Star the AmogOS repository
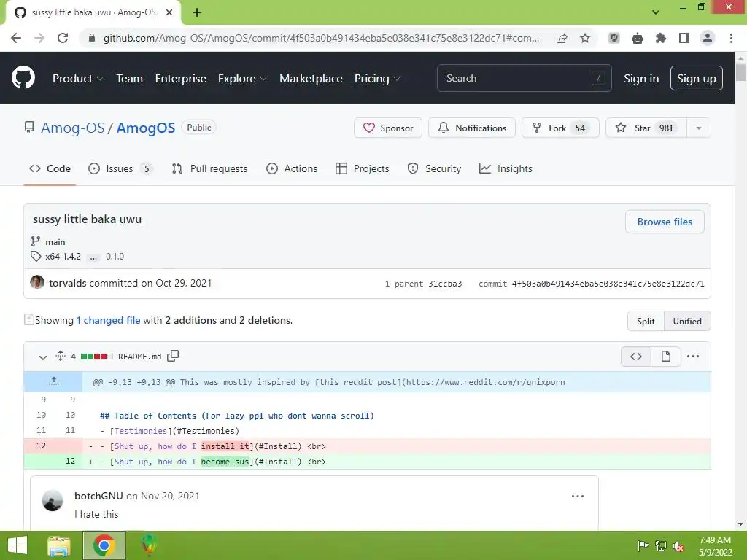 tap(646, 128)
